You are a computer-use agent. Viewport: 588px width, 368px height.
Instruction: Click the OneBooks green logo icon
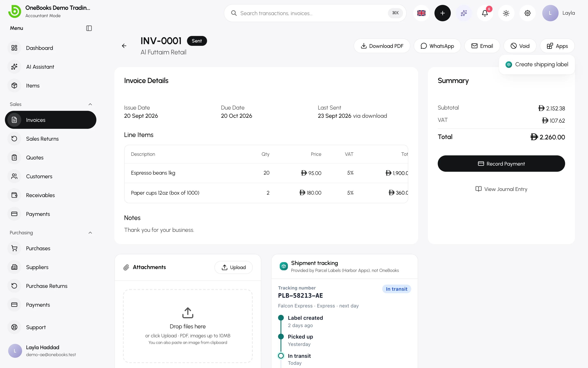point(14,11)
